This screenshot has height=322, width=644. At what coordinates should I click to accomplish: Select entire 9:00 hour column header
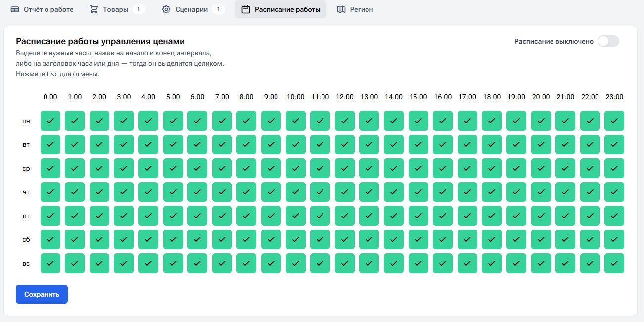(x=271, y=97)
